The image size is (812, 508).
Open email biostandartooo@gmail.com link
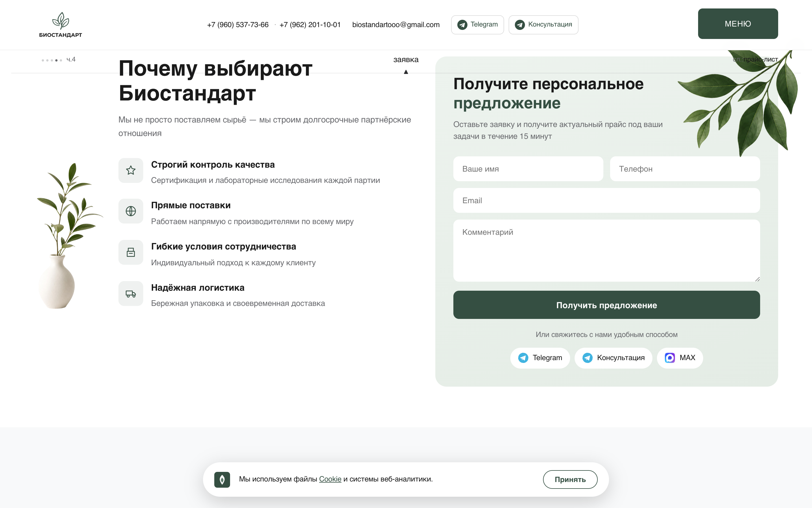click(396, 25)
